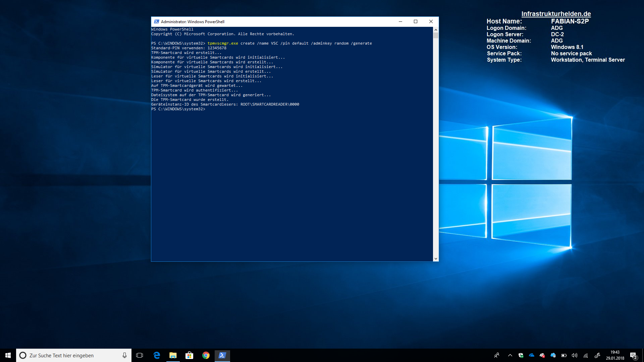Open the Windows Ink Workspace pen icon

coord(597,355)
